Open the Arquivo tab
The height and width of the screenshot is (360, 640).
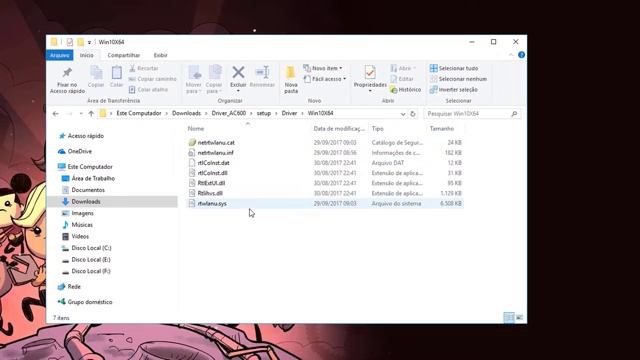pos(60,55)
